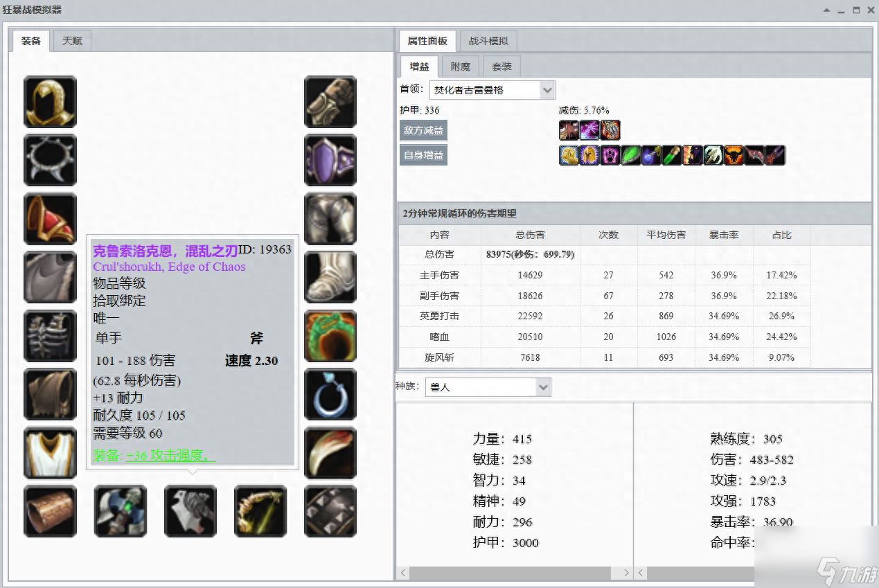The height and width of the screenshot is (588, 879).
Task: Click the 自身增益 button
Action: click(423, 155)
